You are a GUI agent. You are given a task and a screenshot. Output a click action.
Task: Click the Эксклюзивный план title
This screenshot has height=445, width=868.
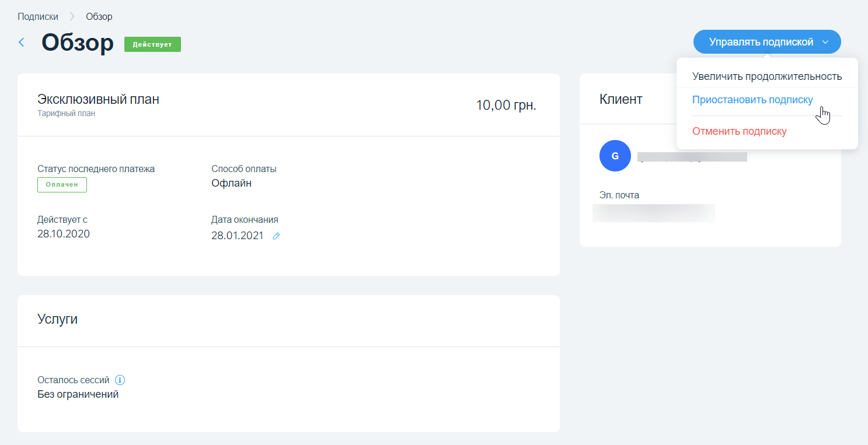coord(98,99)
